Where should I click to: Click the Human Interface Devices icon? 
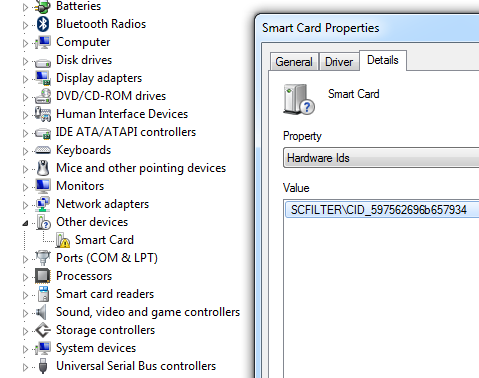point(43,114)
